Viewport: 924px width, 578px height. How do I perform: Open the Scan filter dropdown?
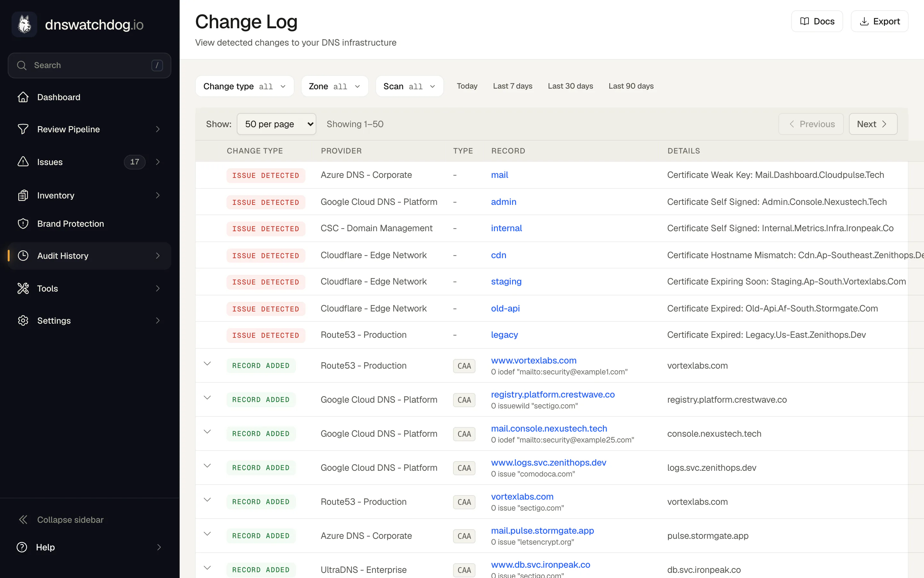coord(409,86)
